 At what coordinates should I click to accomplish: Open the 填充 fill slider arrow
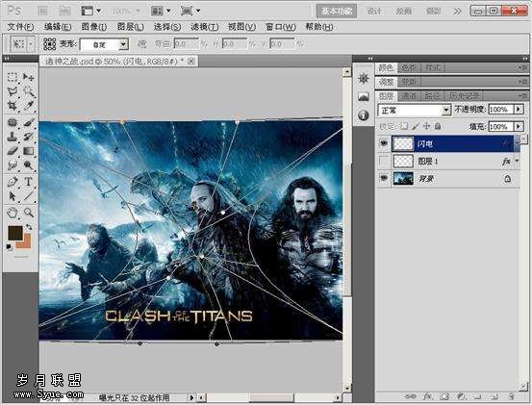coord(519,127)
